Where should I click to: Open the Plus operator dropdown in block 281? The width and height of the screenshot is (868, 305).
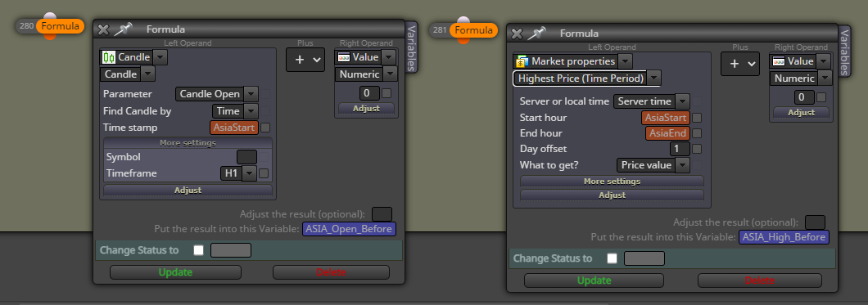click(x=739, y=64)
